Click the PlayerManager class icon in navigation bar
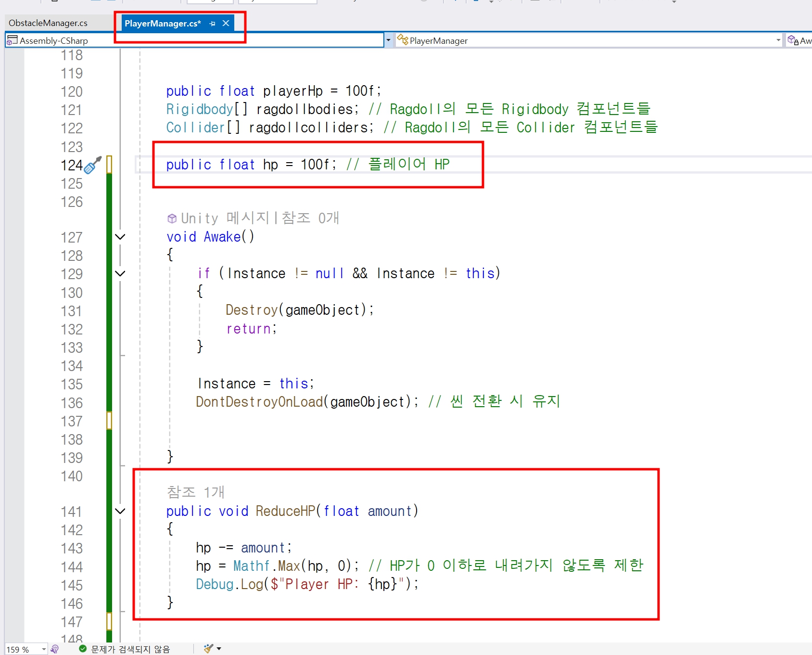 coord(403,40)
